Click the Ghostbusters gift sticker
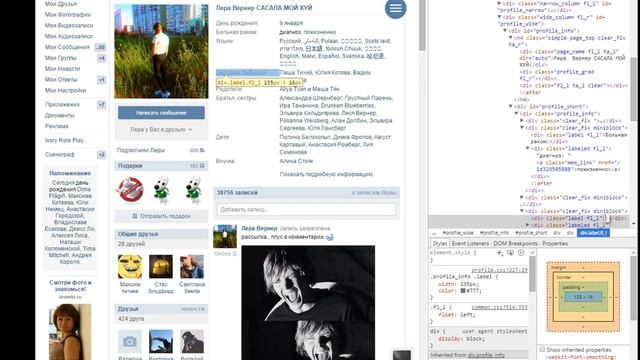This screenshot has height=360, width=640. 130,190
